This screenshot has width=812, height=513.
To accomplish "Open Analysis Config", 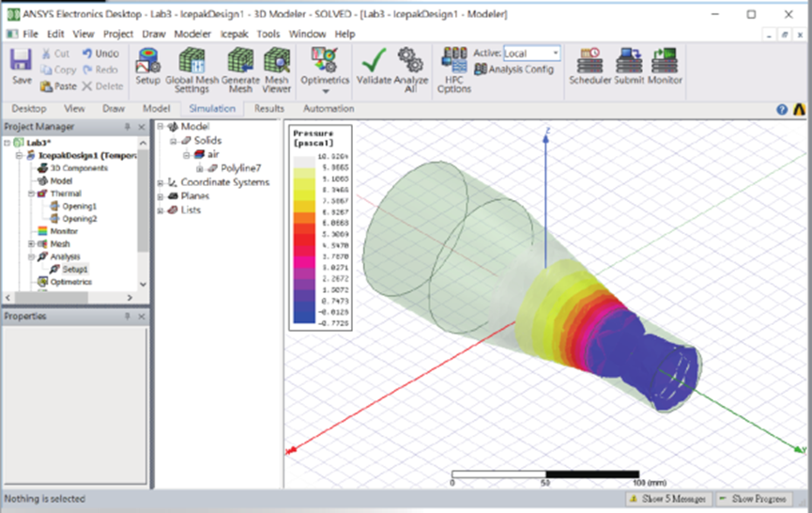I will coord(514,70).
